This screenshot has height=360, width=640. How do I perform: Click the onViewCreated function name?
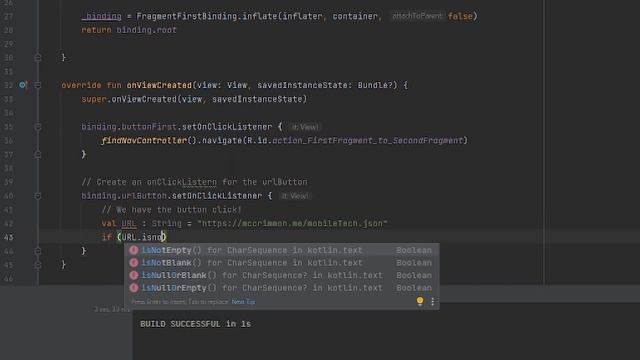pyautogui.click(x=159, y=85)
